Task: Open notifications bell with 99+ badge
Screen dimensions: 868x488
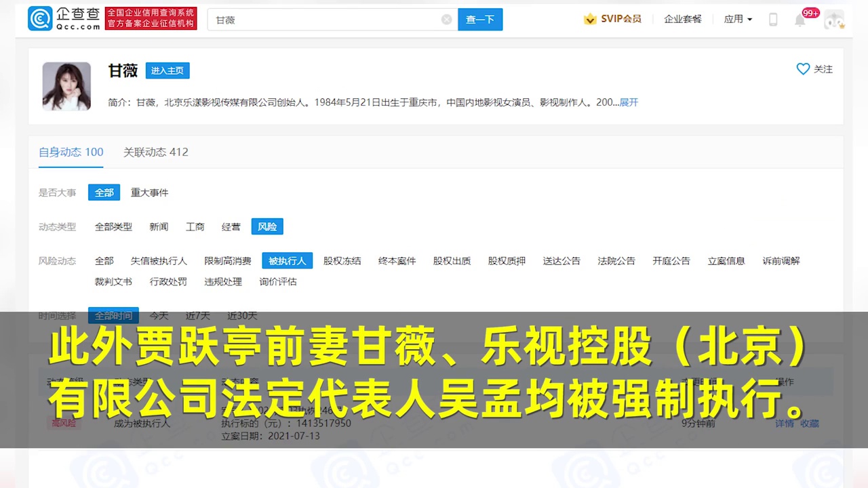Action: pyautogui.click(x=800, y=20)
